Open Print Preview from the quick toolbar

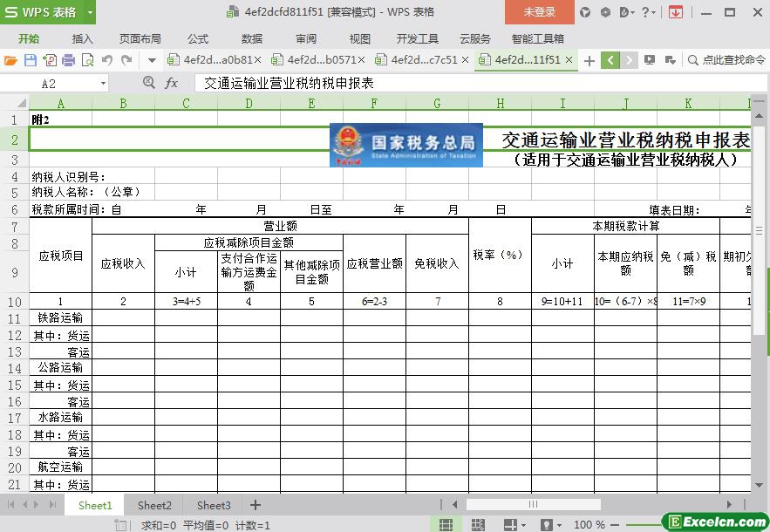point(87,60)
